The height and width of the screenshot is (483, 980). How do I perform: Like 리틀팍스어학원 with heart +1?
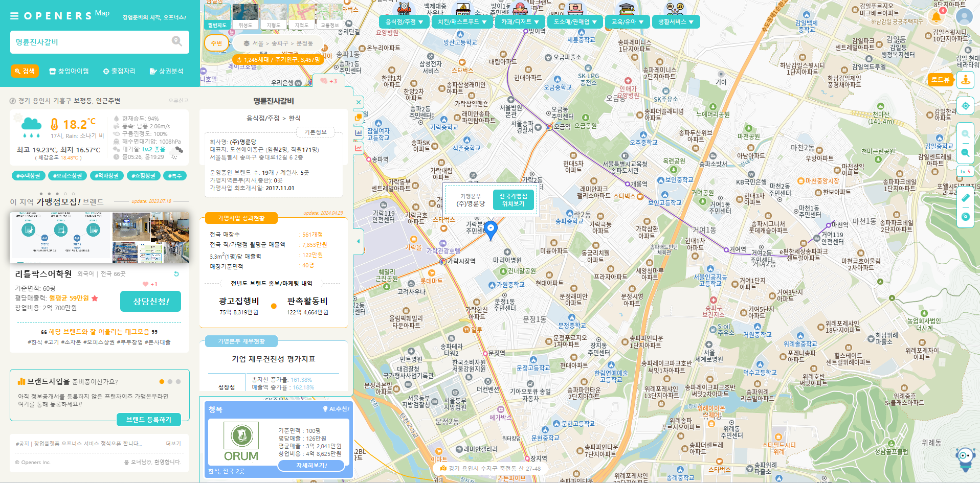150,284
